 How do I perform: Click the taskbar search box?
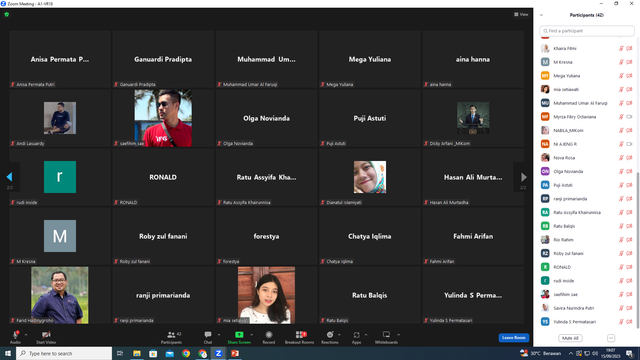[64, 353]
